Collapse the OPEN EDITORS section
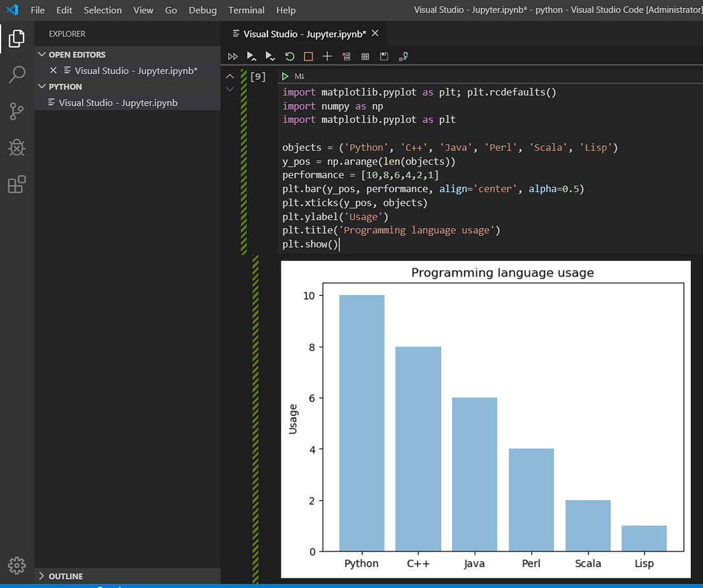703x588 pixels. 42,54
